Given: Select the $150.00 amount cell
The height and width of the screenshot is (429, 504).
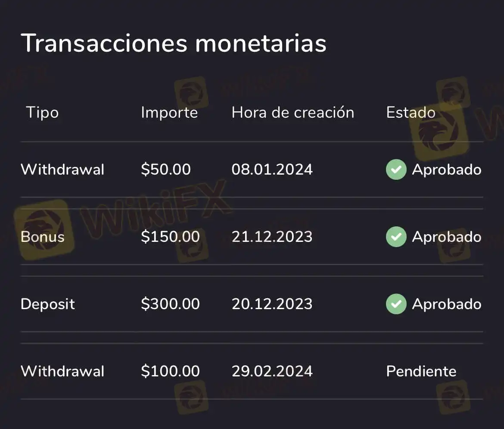Looking at the screenshot, I should click(x=170, y=237).
